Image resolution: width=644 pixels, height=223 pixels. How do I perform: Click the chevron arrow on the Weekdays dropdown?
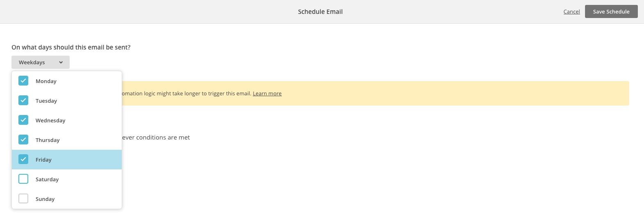click(61, 63)
